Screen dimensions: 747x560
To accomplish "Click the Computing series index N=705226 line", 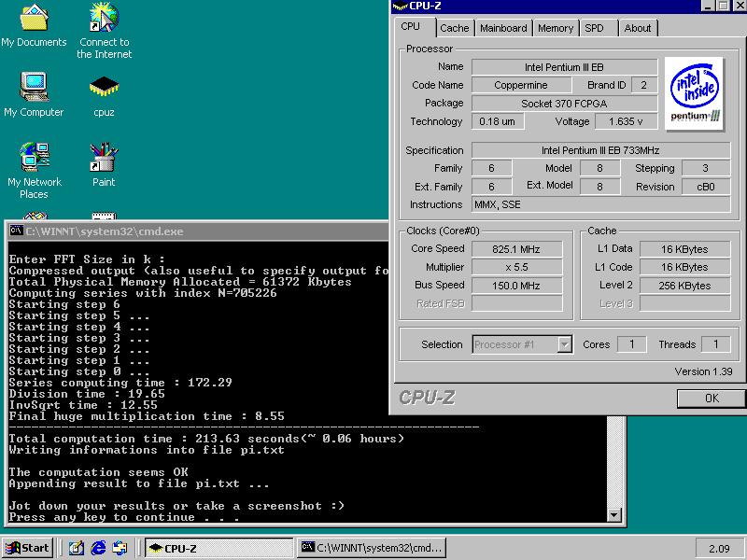I will pyautogui.click(x=143, y=293).
